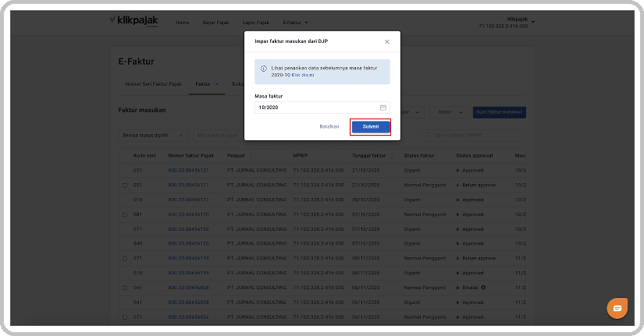The image size is (644, 336).
Task: Open the orange chat support bubble
Action: click(617, 308)
